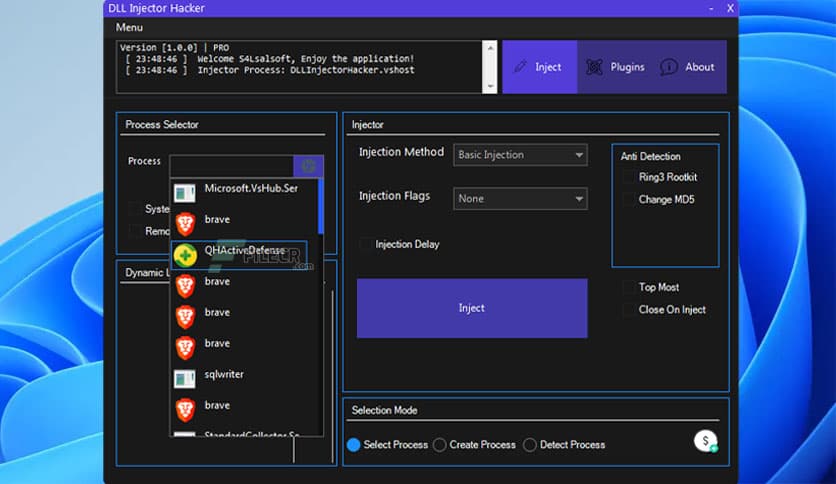Open the Menu item in the menu bar

129,27
